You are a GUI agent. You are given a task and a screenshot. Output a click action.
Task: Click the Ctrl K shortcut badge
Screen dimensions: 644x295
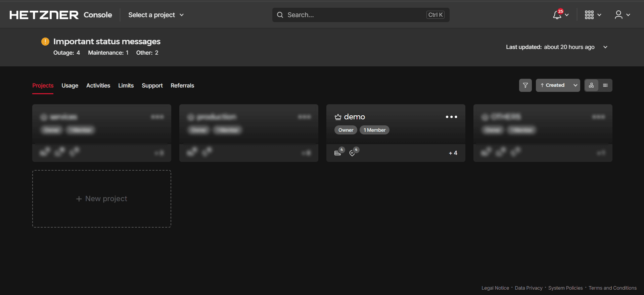click(x=435, y=15)
